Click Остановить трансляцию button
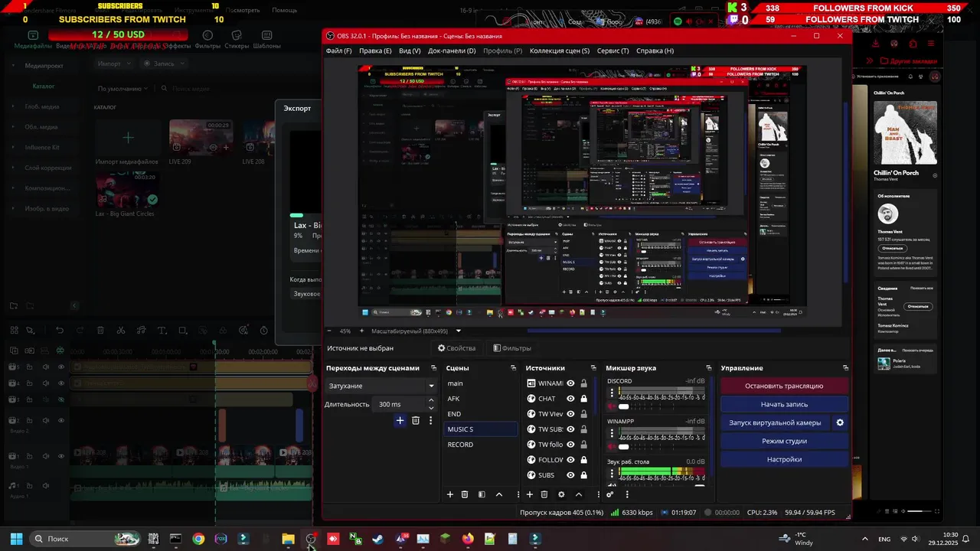Image resolution: width=980 pixels, height=551 pixels. (784, 386)
